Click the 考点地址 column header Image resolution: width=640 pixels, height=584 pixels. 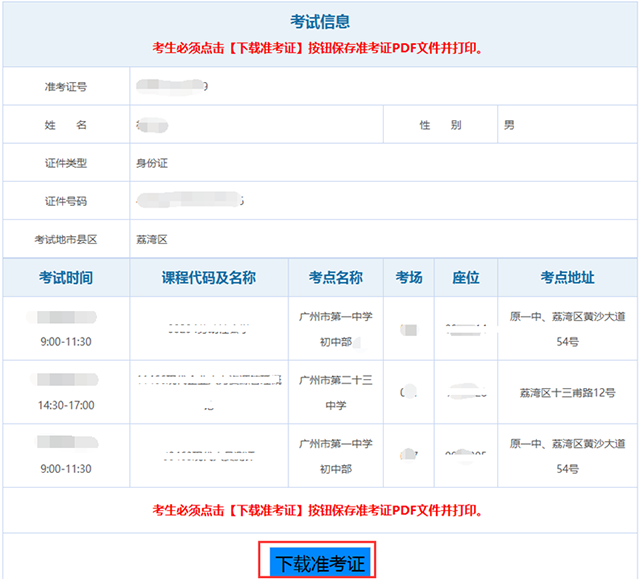pos(567,278)
